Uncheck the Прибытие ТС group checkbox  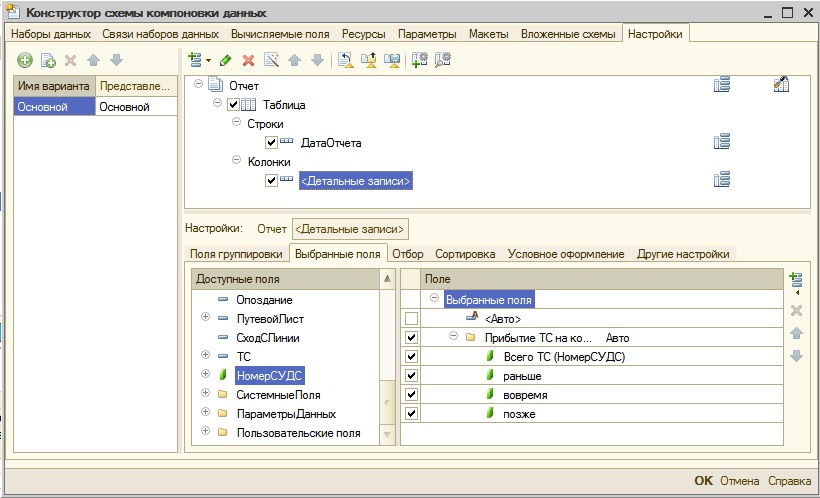(x=411, y=337)
